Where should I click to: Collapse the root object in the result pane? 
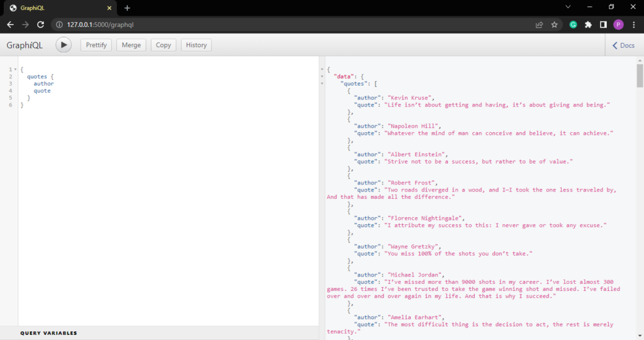tap(322, 69)
